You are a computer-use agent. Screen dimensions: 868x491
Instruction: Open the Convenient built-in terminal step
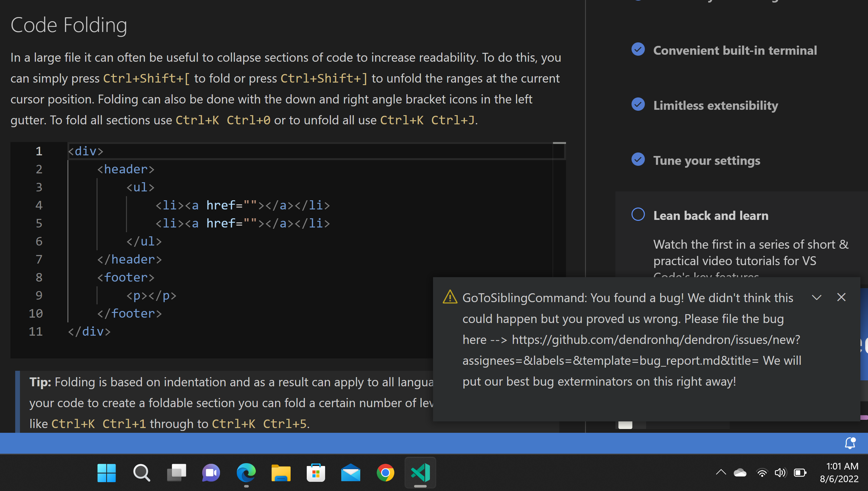point(735,51)
